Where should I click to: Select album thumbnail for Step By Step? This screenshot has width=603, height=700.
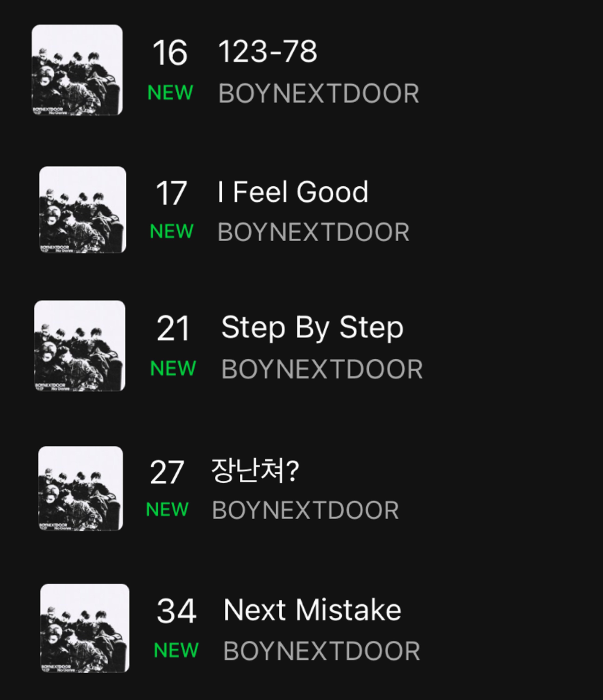tap(80, 346)
